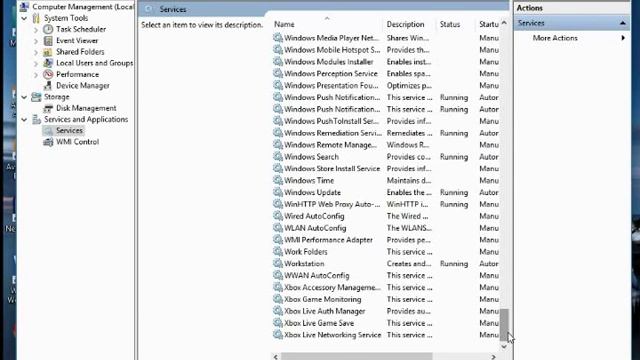Sort by the Startup Type column header
640x360 pixels.
[488, 24]
